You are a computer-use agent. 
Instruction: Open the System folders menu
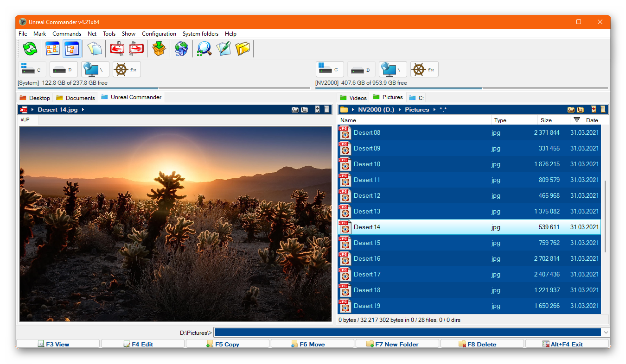(x=200, y=34)
